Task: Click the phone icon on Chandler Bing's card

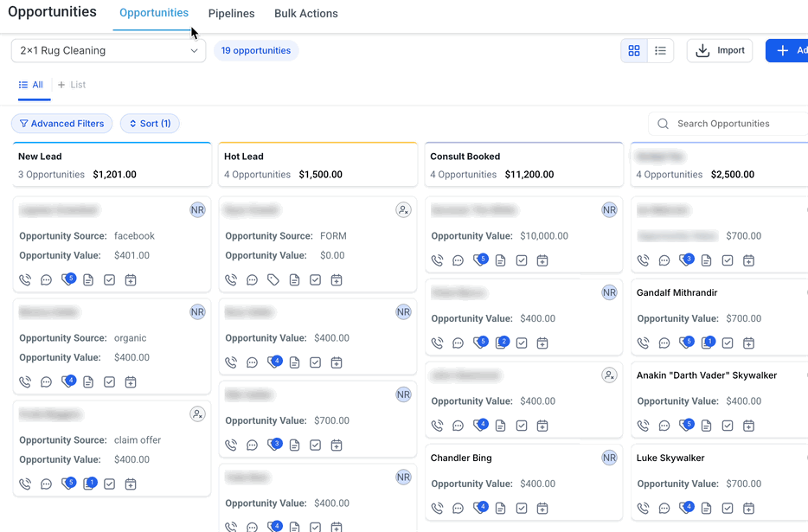Action: pyautogui.click(x=438, y=508)
